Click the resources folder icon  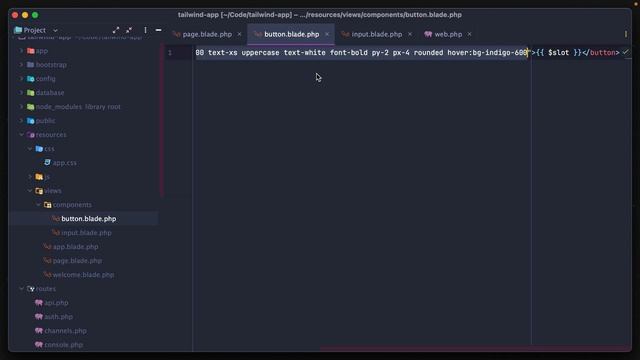pos(31,135)
